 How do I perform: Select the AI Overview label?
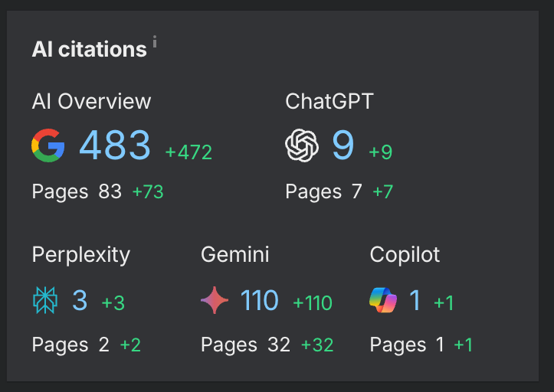pos(91,101)
